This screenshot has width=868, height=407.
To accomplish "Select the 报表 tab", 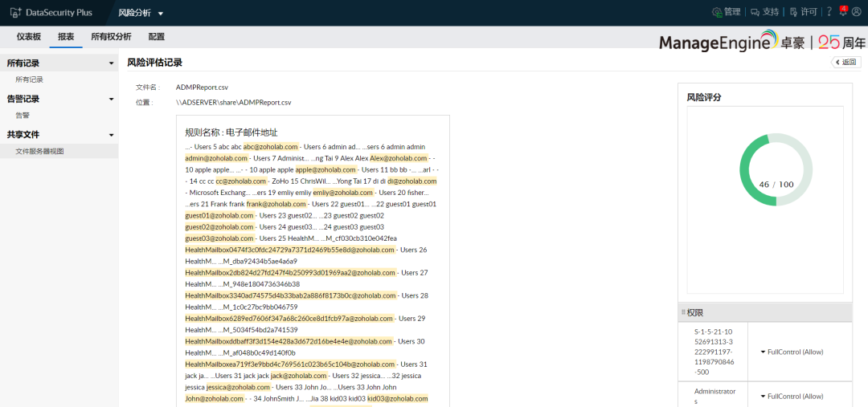I will click(67, 37).
